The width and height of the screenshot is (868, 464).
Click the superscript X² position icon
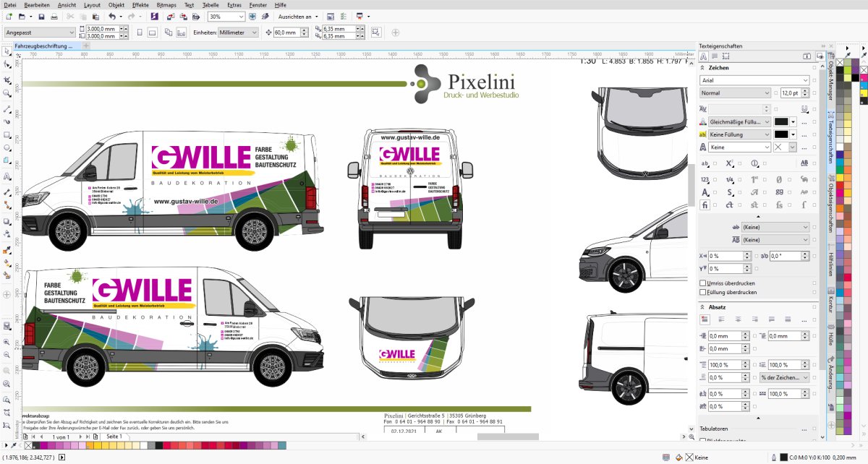pyautogui.click(x=729, y=163)
